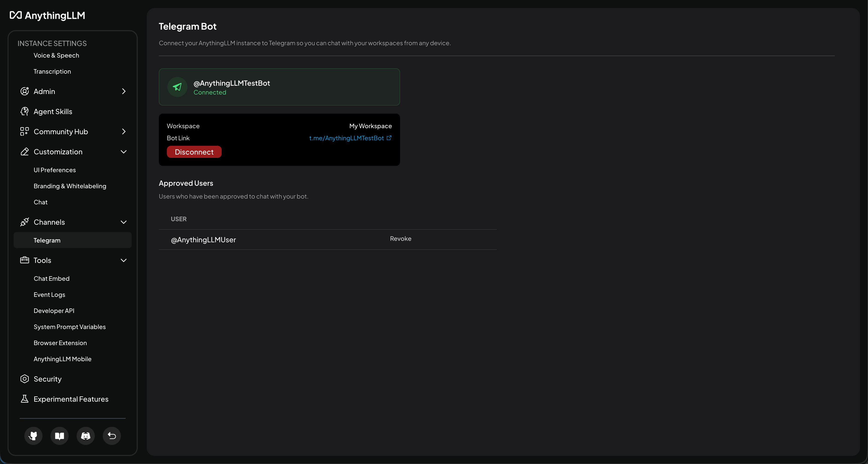
Task: Click the back arrow icon at sidebar bottom
Action: (x=112, y=436)
